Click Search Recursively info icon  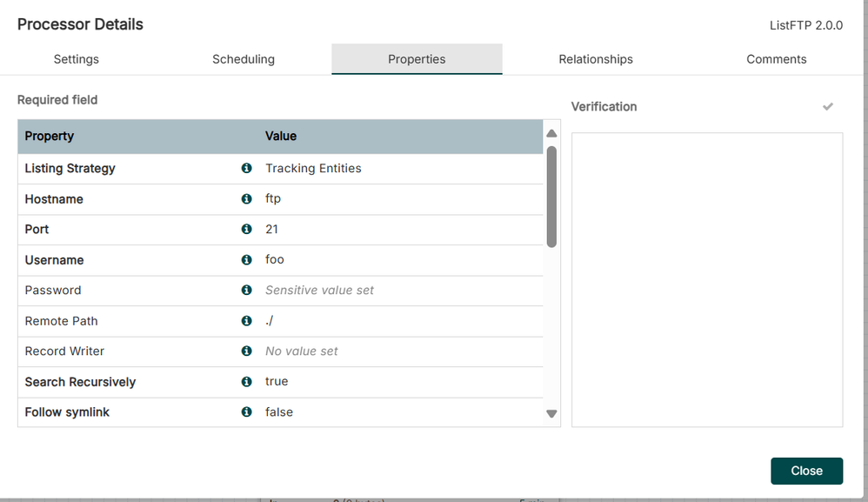[x=246, y=382]
